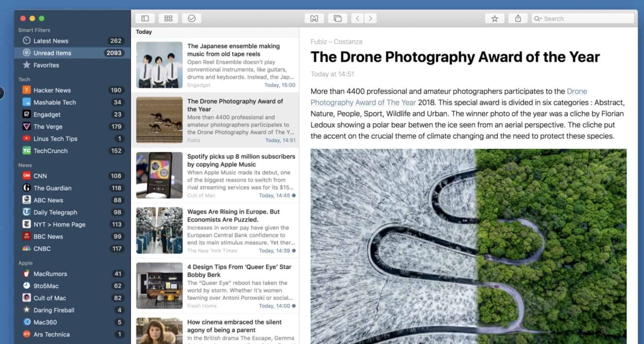The height and width of the screenshot is (344, 644).
Task: Click the Tech section header
Action: coord(24,79)
